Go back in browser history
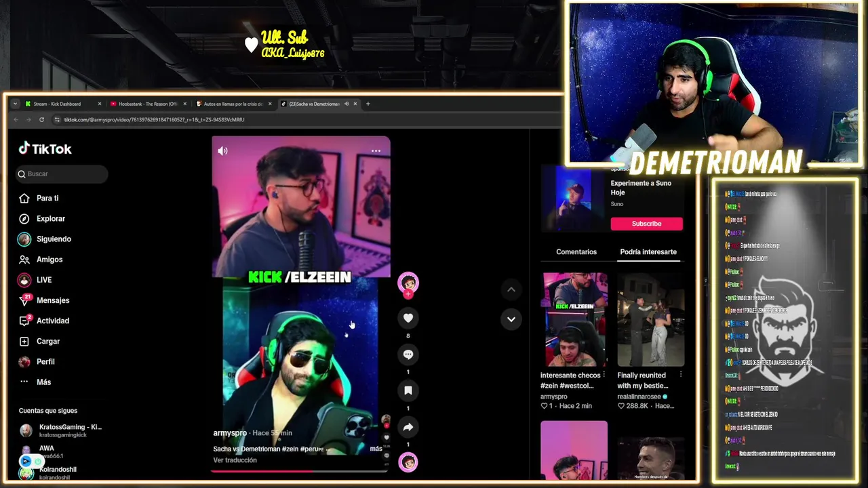The height and width of the screenshot is (488, 868). coord(16,119)
